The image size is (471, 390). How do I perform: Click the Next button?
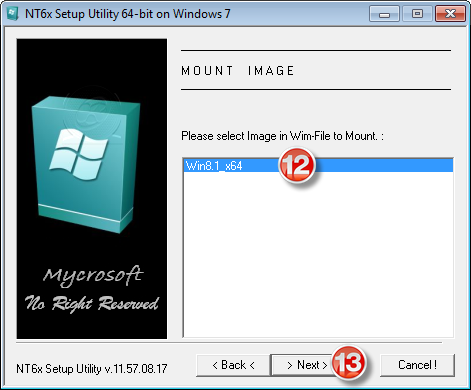click(306, 365)
